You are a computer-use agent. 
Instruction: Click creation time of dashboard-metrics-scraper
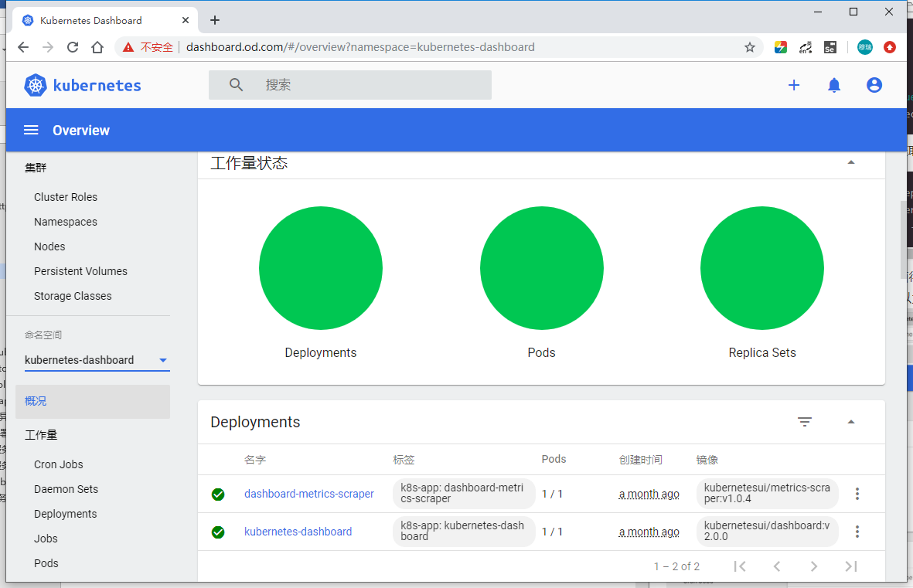pyautogui.click(x=649, y=494)
